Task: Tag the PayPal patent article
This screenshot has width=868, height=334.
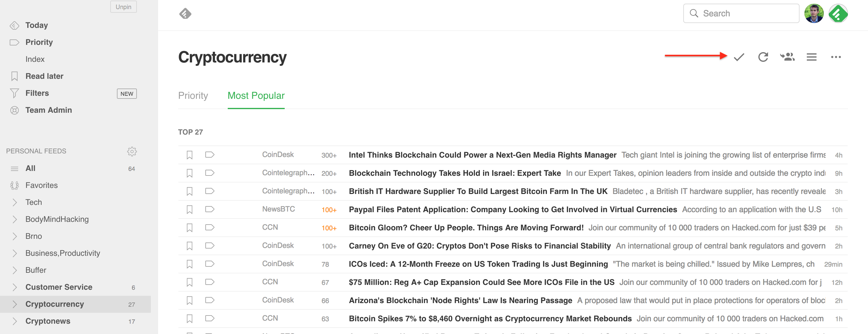Action: pyautogui.click(x=209, y=209)
